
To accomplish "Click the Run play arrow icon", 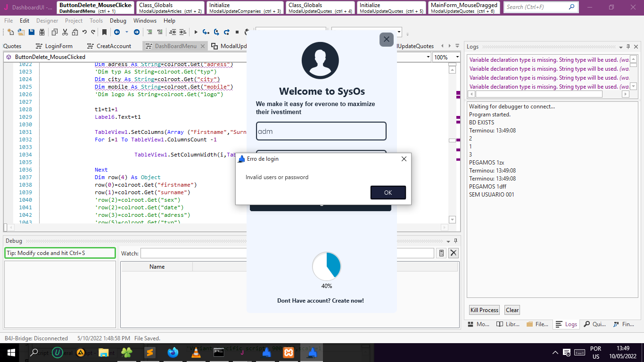I will [x=196, y=32].
